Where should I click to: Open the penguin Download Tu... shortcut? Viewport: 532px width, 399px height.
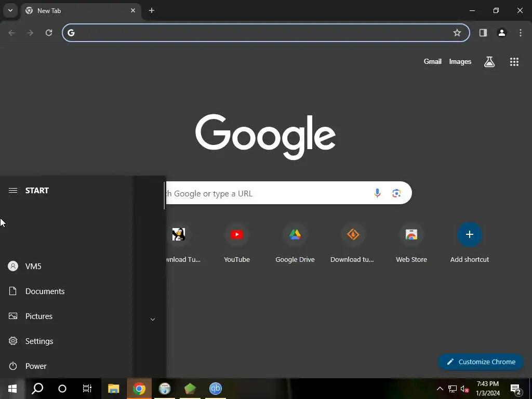(x=182, y=243)
